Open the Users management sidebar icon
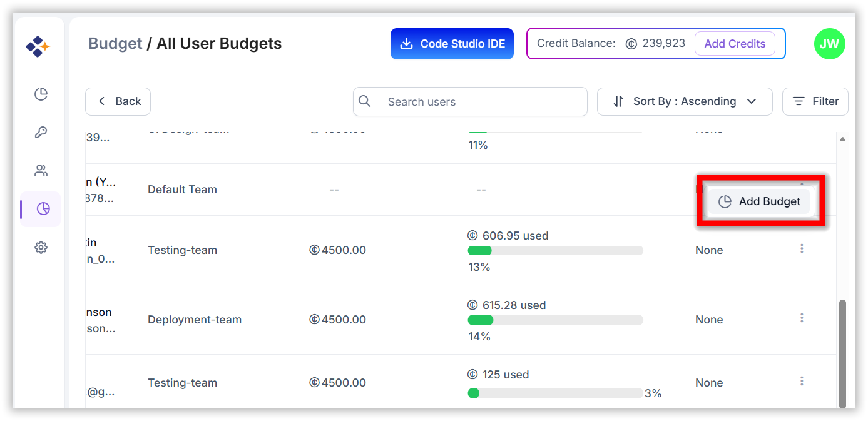Image resolution: width=868 pixels, height=421 pixels. (40, 170)
